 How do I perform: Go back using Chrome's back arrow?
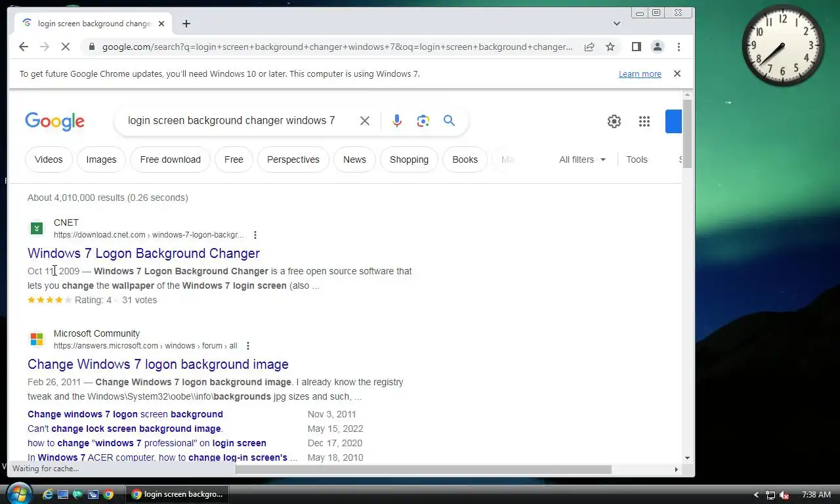[24, 47]
